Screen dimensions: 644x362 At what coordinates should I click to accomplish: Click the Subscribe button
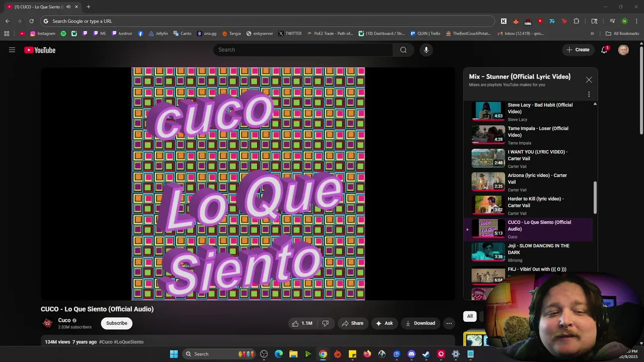pyautogui.click(x=117, y=323)
